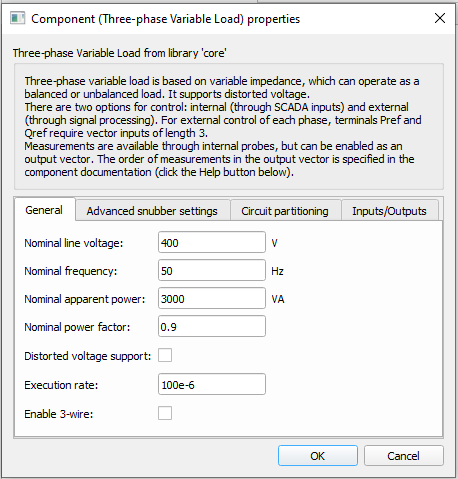
Task: Focus the Nominal frequency input box
Action: [212, 270]
